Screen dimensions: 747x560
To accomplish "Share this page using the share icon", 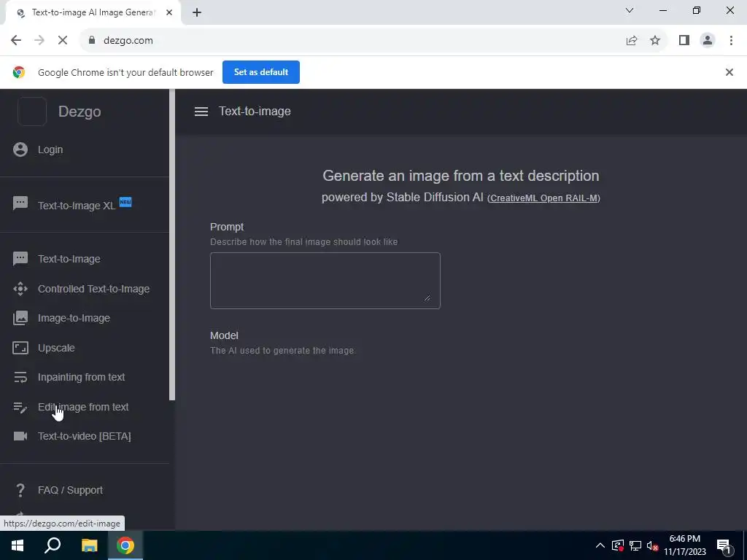I will coord(632,41).
